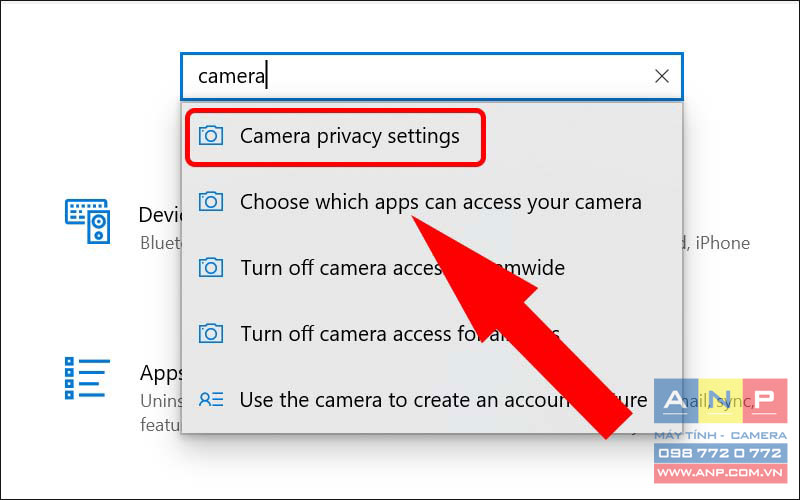Click the account picture person-list icon
This screenshot has width=800, height=500.
(x=211, y=399)
